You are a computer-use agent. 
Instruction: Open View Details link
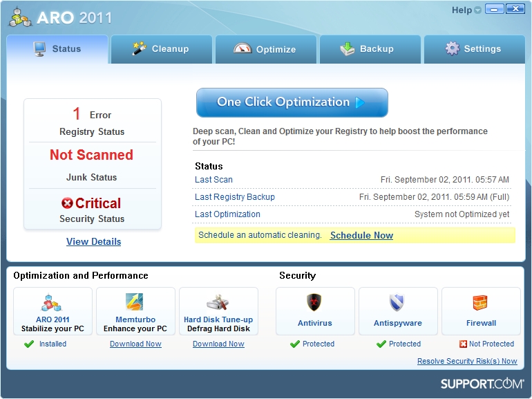94,241
